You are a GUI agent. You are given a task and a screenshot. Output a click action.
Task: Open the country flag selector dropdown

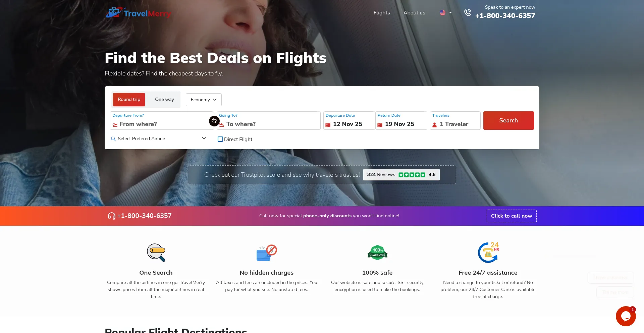point(445,13)
